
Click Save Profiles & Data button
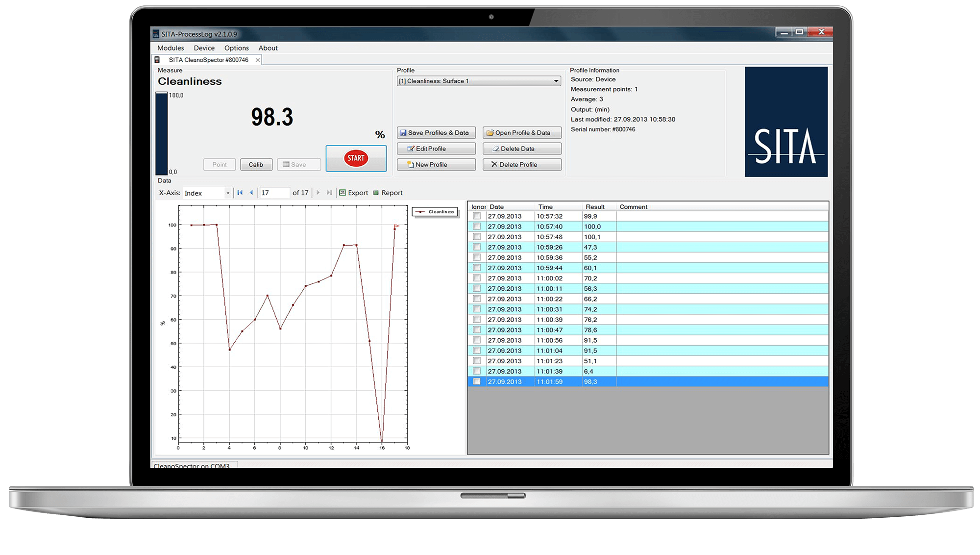(436, 133)
